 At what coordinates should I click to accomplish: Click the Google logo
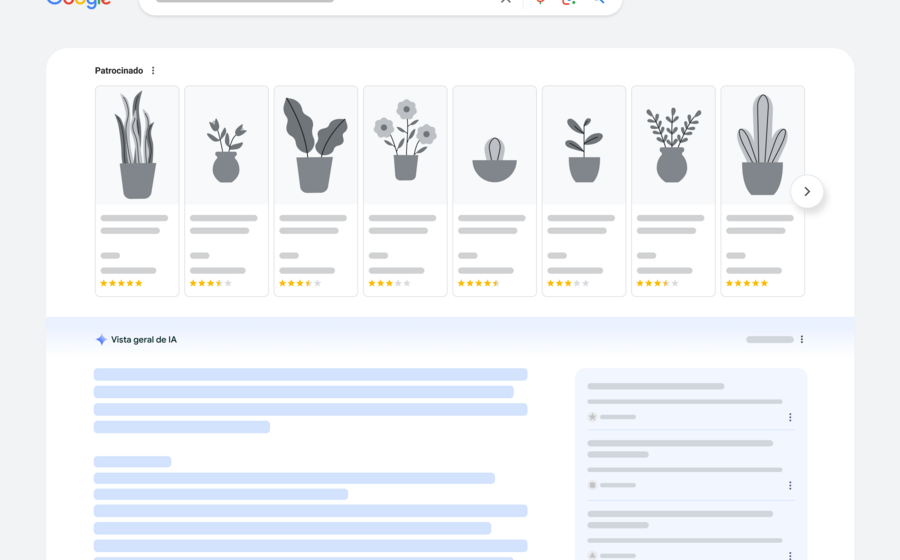[78, 3]
